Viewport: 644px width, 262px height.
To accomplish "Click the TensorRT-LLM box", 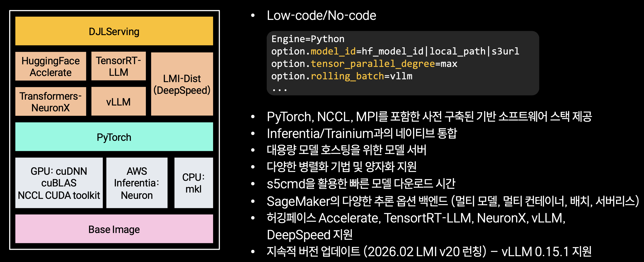I will point(118,66).
